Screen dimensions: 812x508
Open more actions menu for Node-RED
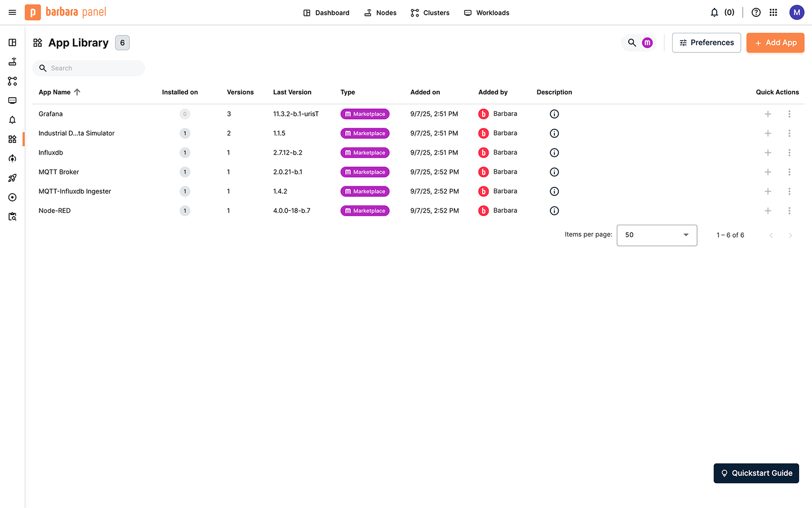point(789,211)
